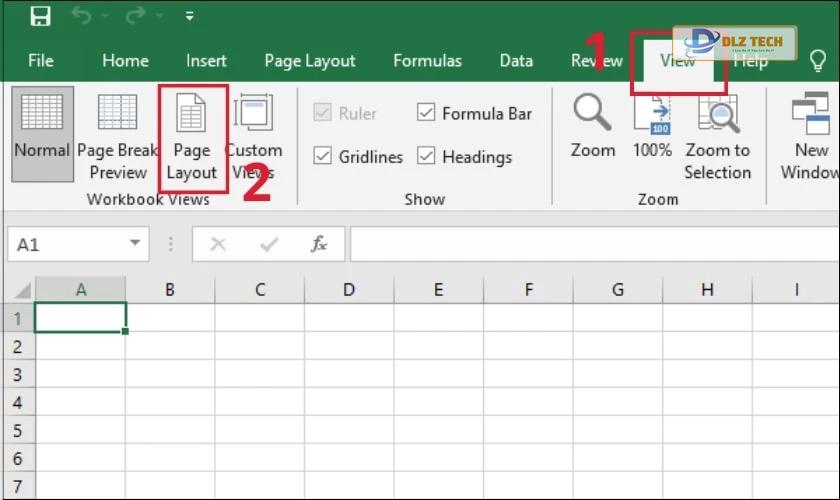Switch to the Home tab
Viewport: 840px width, 500px height.
[125, 61]
